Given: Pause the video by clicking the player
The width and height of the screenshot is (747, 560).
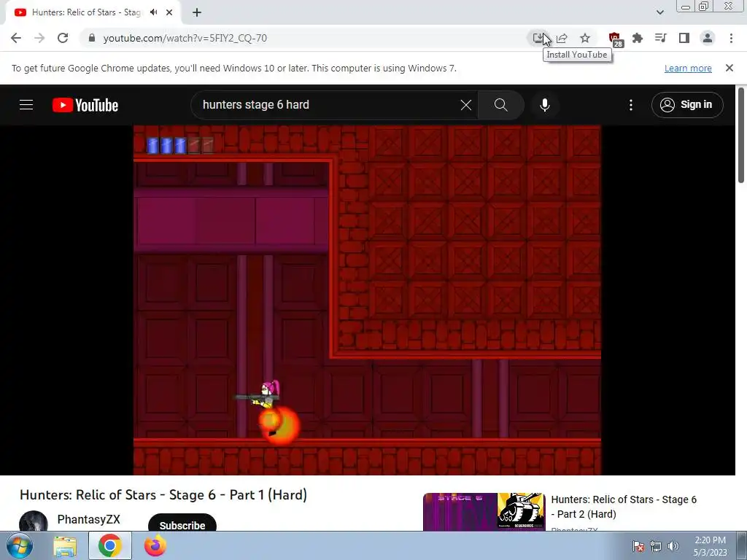Looking at the screenshot, I should point(368,300).
